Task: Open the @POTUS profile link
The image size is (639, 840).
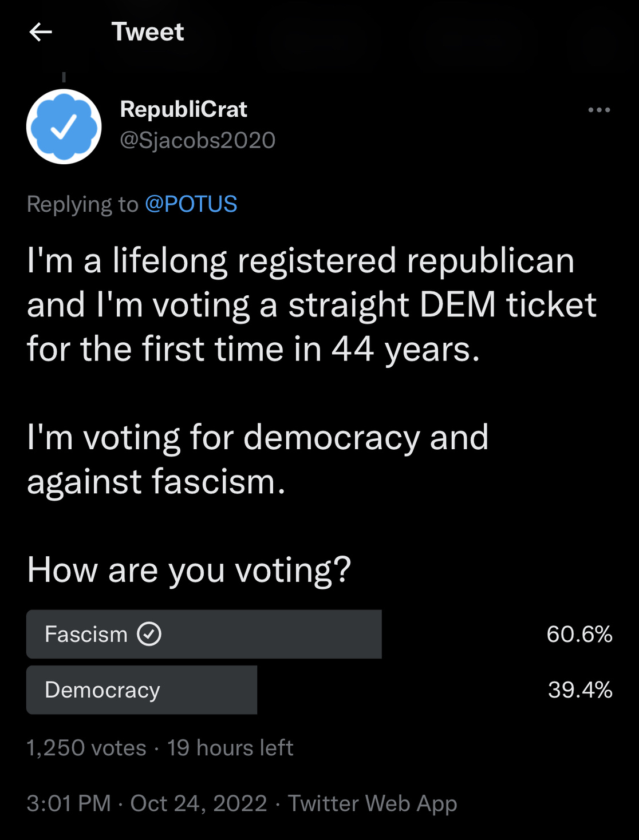Action: [191, 204]
